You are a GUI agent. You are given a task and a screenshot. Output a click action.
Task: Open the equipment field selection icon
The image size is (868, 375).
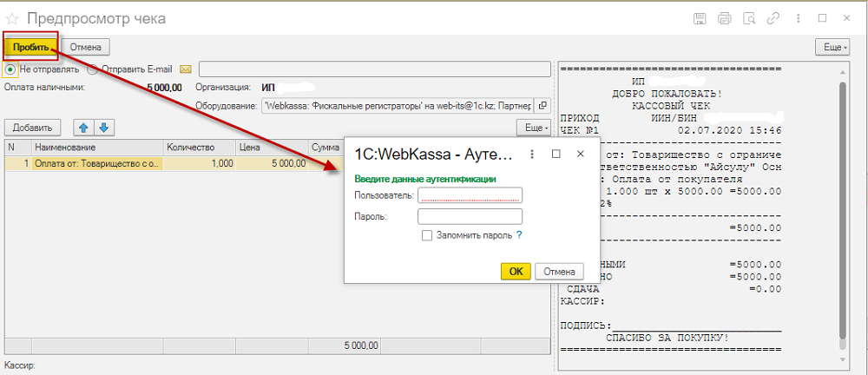coord(542,105)
